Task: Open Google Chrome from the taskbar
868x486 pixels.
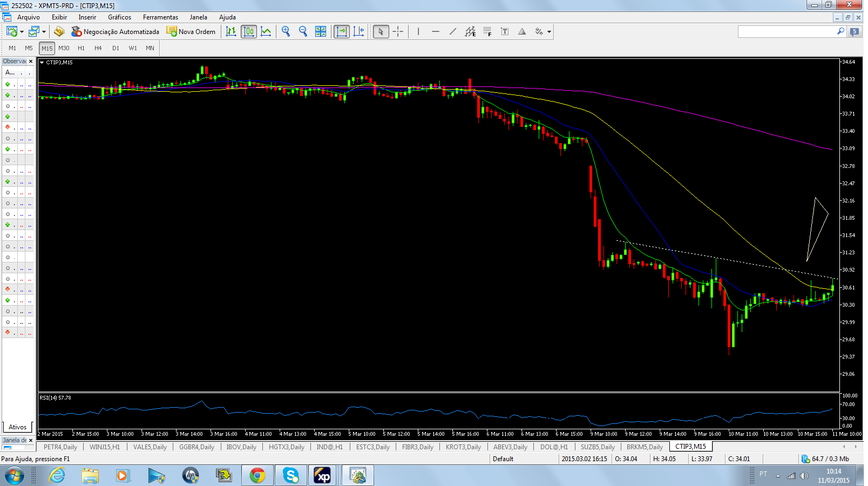Action: (x=257, y=476)
